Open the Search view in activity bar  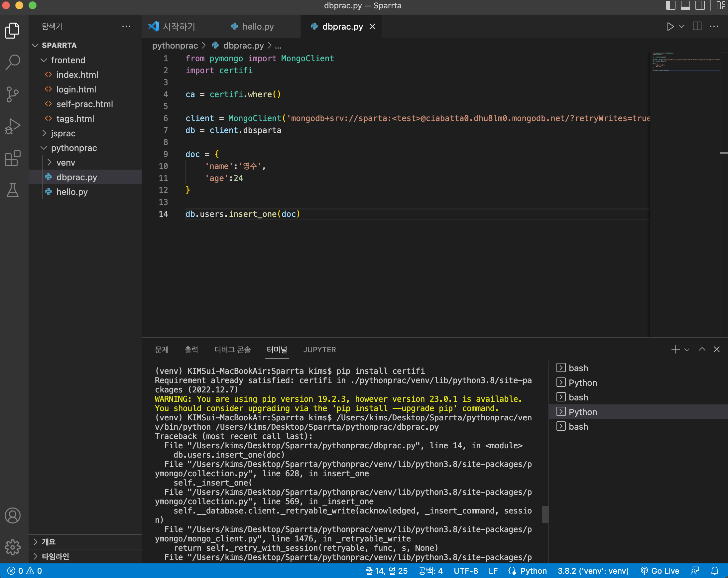[x=13, y=62]
